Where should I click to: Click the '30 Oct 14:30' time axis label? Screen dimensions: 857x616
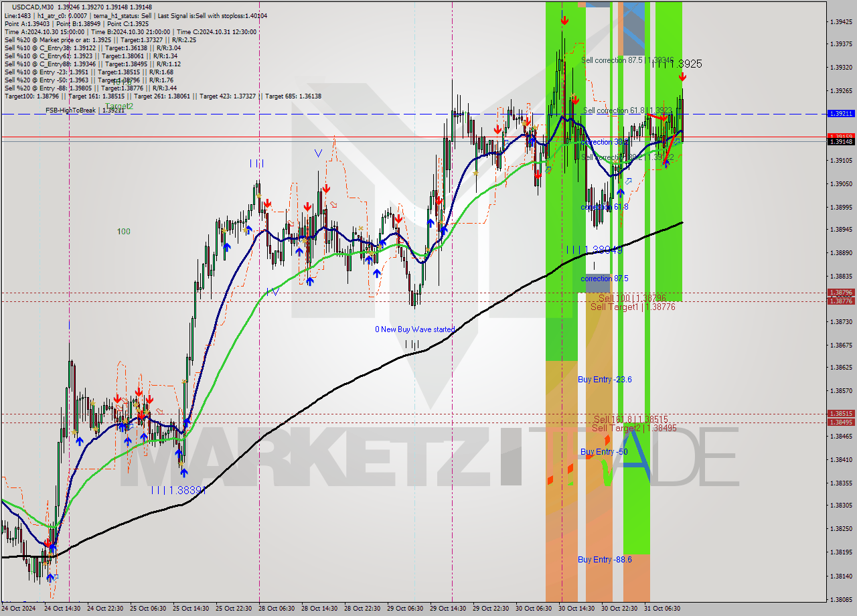coord(576,609)
